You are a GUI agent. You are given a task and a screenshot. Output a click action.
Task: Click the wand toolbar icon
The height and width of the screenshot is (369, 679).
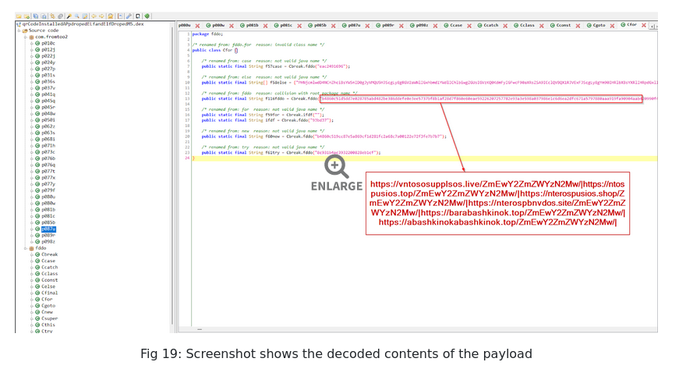[x=69, y=16]
